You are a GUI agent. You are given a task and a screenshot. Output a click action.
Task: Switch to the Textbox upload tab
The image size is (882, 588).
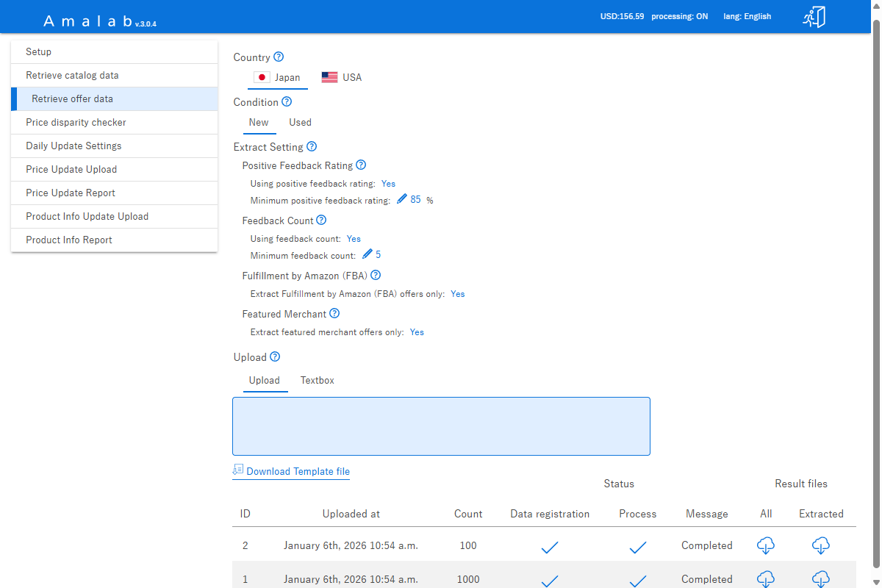pos(317,381)
